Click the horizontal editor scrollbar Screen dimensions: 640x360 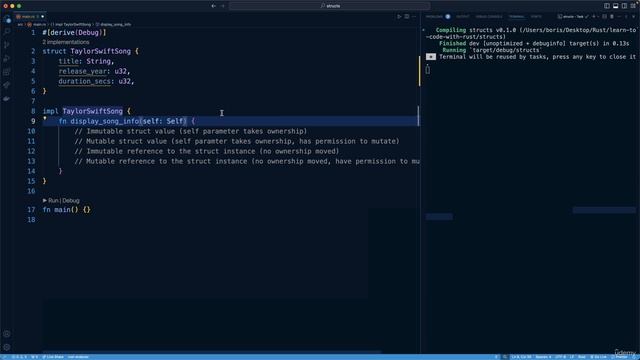click(212, 351)
